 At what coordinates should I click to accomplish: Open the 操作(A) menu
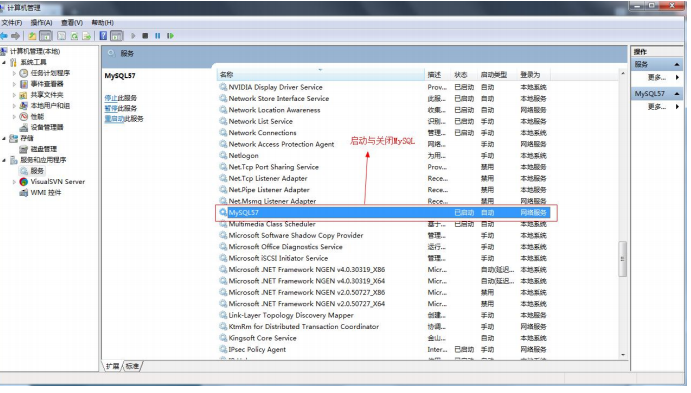pyautogui.click(x=41, y=22)
